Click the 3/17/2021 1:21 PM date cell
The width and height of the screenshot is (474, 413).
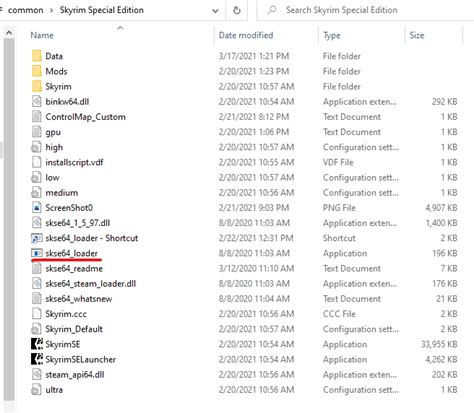coord(254,56)
